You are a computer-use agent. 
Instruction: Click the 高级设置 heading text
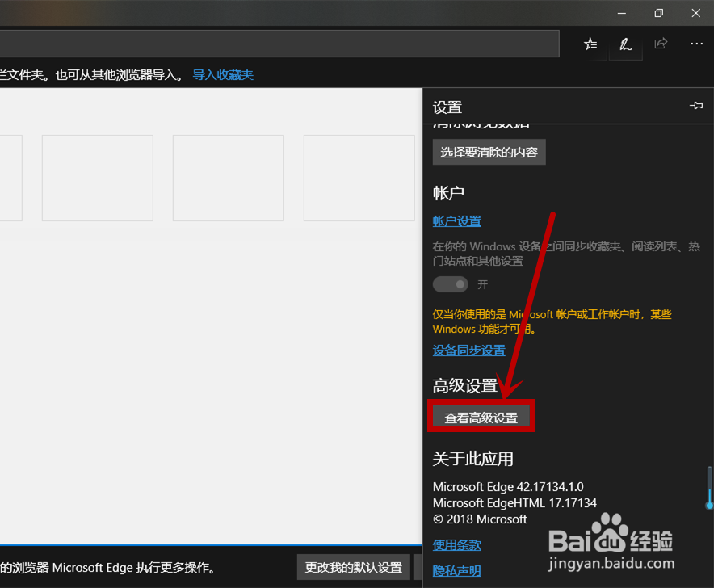pos(465,386)
